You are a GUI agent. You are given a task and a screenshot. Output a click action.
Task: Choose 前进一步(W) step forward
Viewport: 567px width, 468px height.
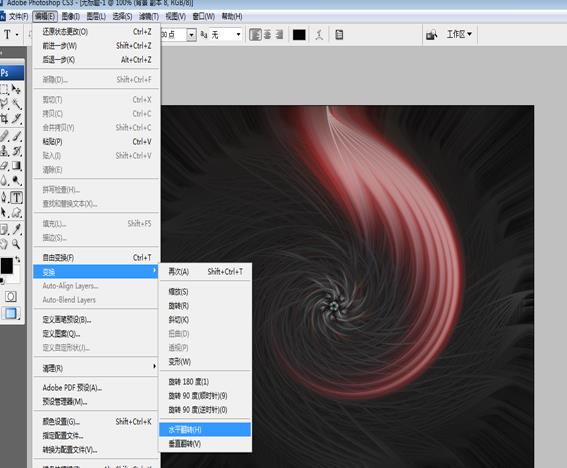click(x=96, y=46)
